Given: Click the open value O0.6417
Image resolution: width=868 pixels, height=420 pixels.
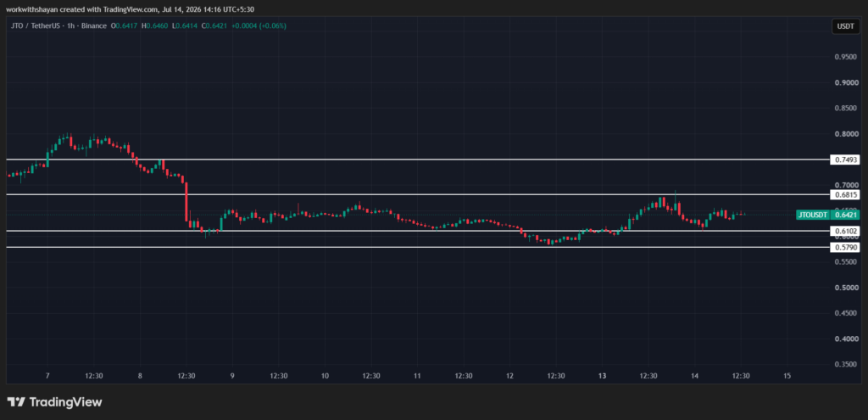Looking at the screenshot, I should click(125, 25).
